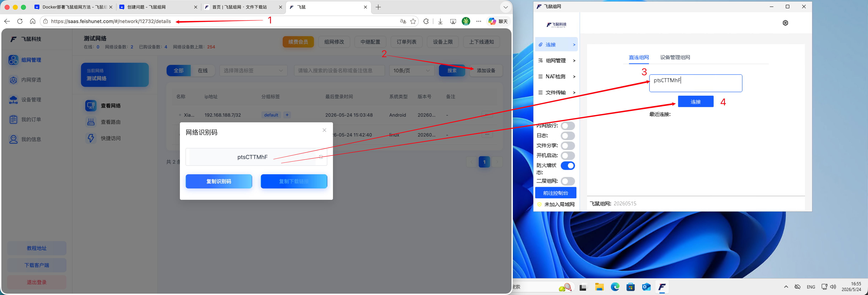
Task: Disable the 防火墙状态 switch
Action: 568,166
